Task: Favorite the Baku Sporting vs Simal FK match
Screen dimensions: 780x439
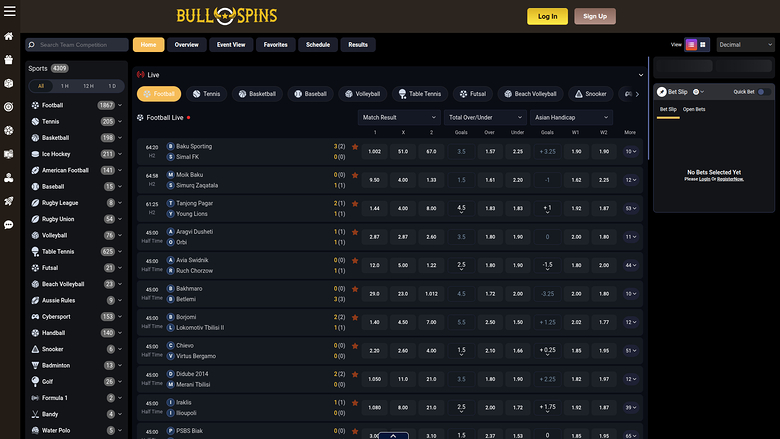Action: point(355,147)
